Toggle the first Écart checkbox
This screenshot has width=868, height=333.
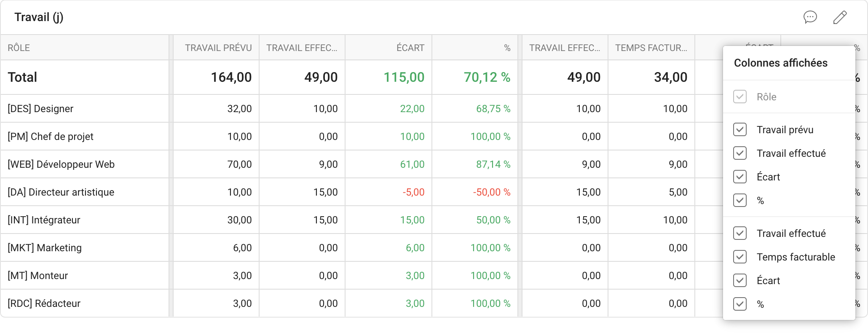(740, 177)
